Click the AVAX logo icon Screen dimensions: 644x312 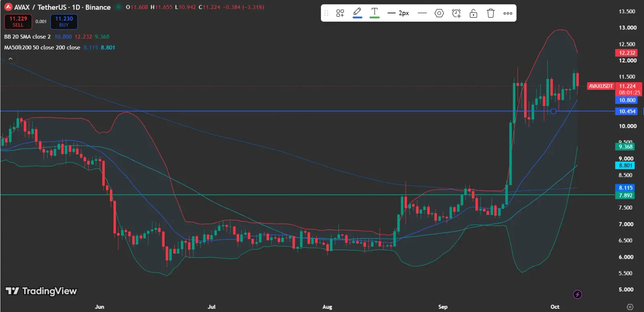(8, 7)
